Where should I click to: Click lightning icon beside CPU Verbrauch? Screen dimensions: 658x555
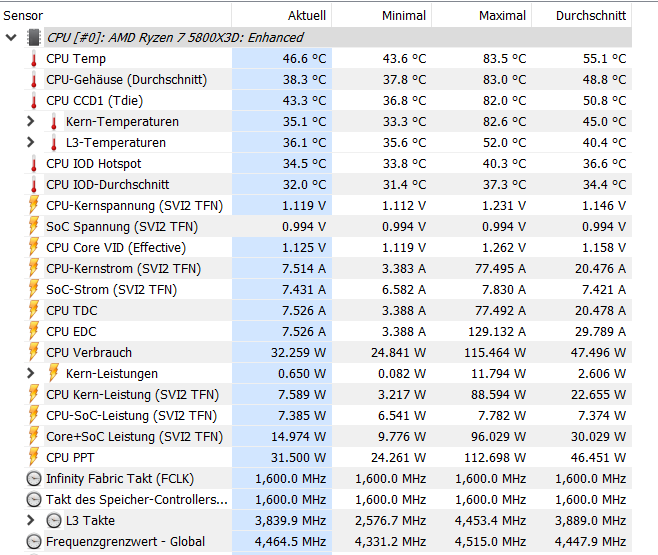coord(34,352)
